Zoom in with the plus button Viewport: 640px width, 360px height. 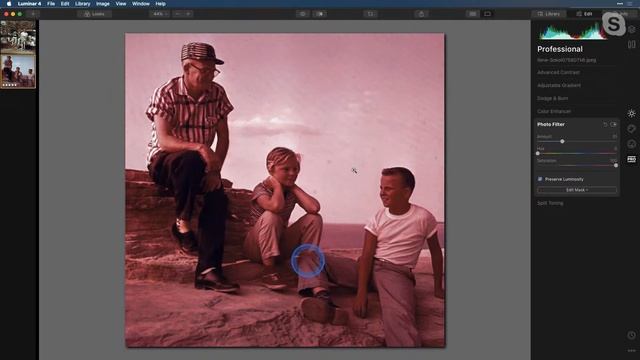[x=188, y=14]
